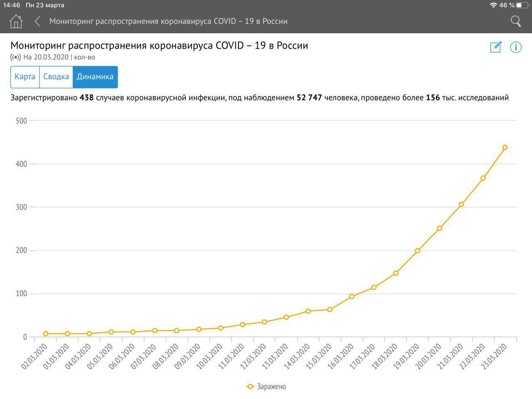Select the 20.03.2020 data point
Image resolution: width=532 pixels, height=399 pixels.
point(439,228)
